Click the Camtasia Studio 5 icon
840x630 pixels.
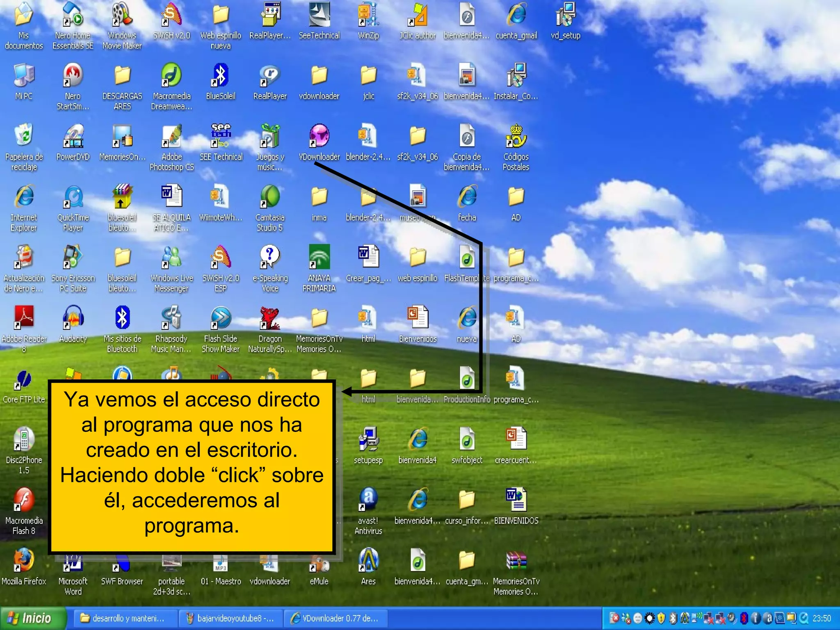270,197
